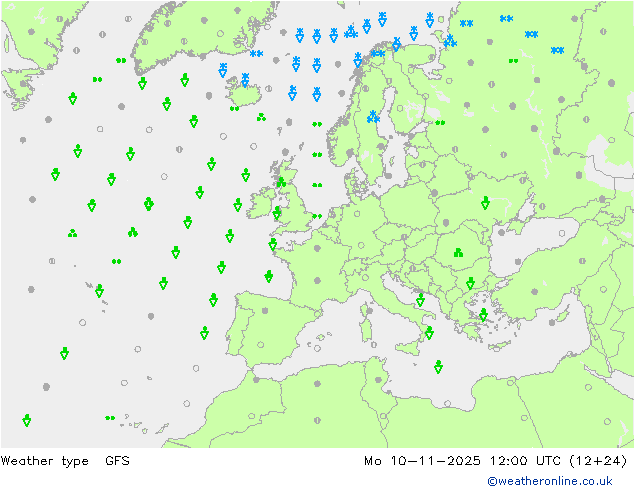This screenshot has height=490, width=634.
Task: Click the green shower symbol in the bottom-left corner
Action: 27,420
